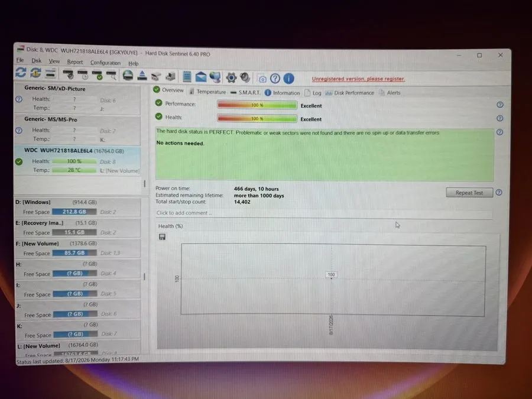
Task: Click the floppy save icon above the health graph
Action: pyautogui.click(x=162, y=237)
